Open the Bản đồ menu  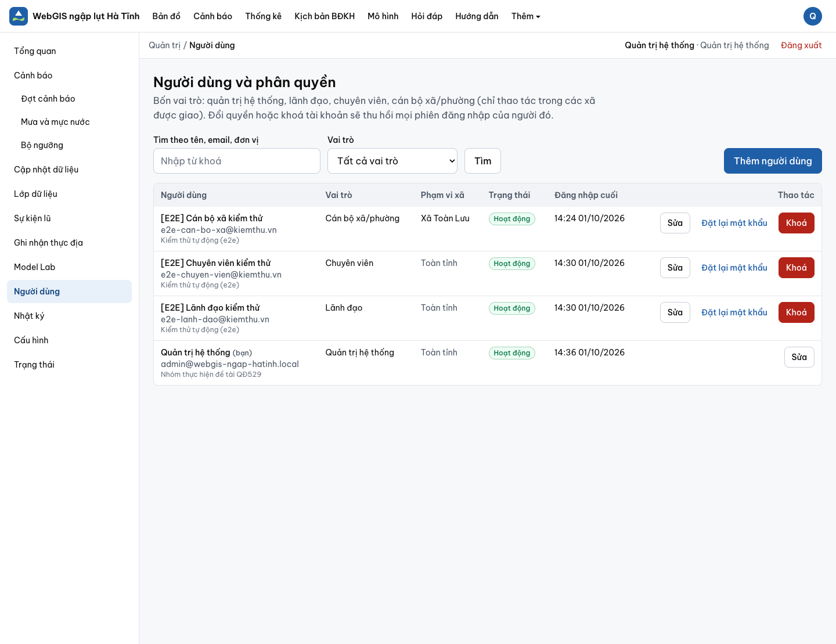(x=167, y=16)
